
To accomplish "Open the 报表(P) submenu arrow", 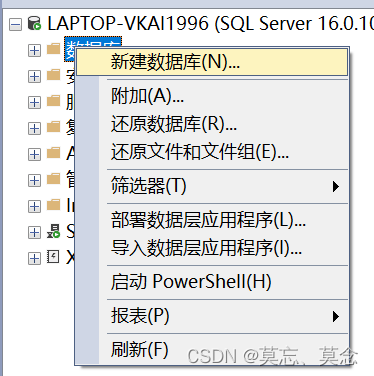I will point(336,316).
